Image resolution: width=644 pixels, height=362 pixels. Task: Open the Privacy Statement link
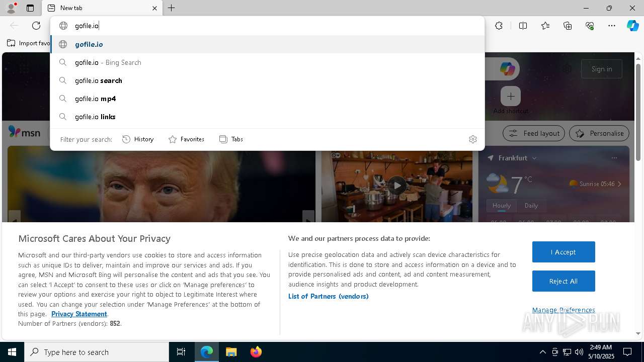pos(79,314)
